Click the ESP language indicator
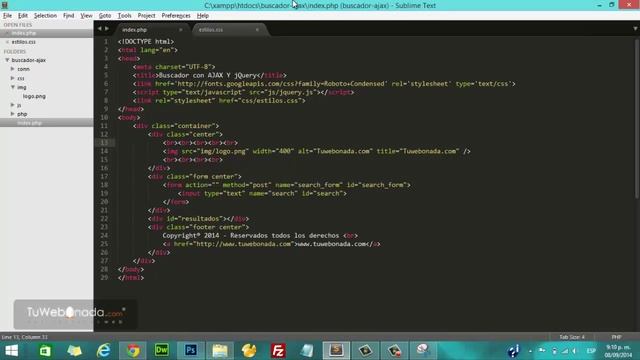Image resolution: width=640 pixels, height=360 pixels. point(591,351)
